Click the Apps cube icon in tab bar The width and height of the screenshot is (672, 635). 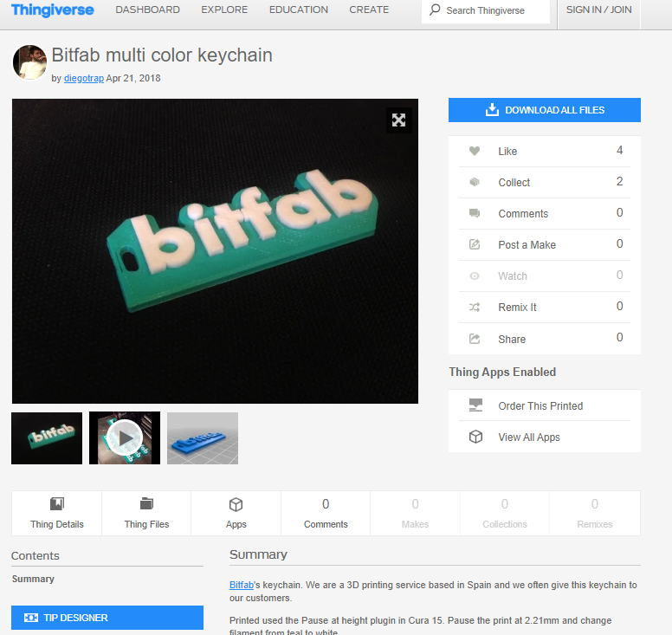tap(236, 505)
